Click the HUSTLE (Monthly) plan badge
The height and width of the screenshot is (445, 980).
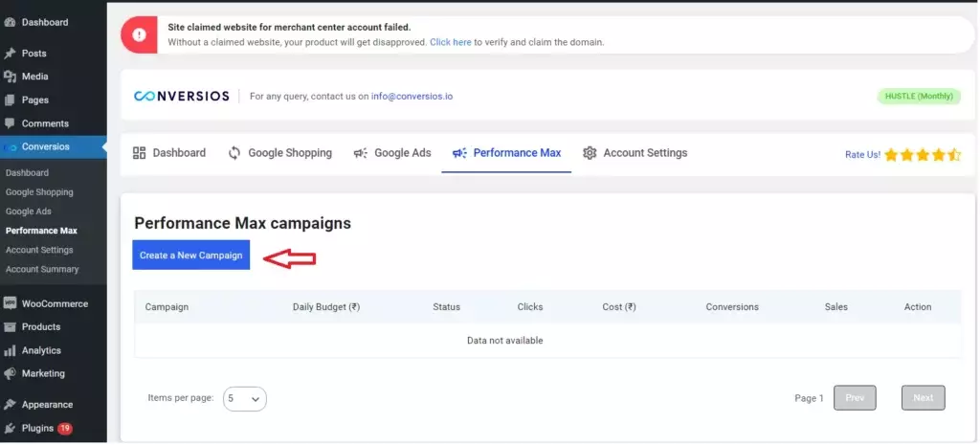tap(919, 97)
